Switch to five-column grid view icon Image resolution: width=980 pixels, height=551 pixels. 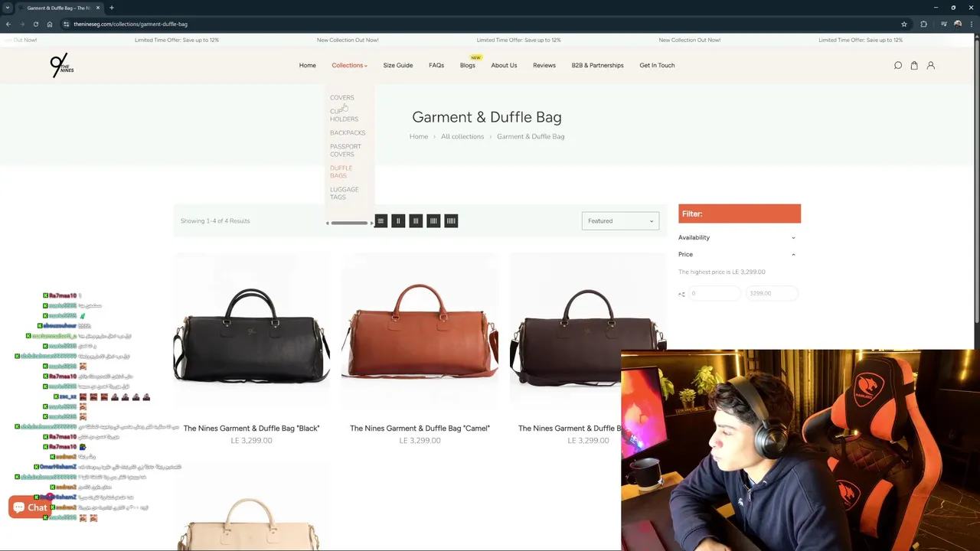point(451,220)
